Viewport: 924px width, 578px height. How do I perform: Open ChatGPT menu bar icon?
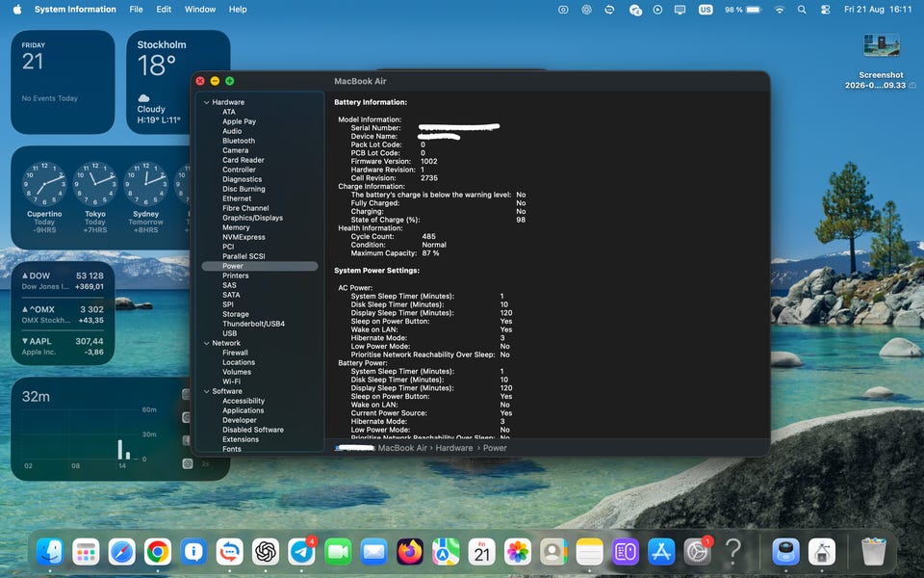tap(586, 10)
